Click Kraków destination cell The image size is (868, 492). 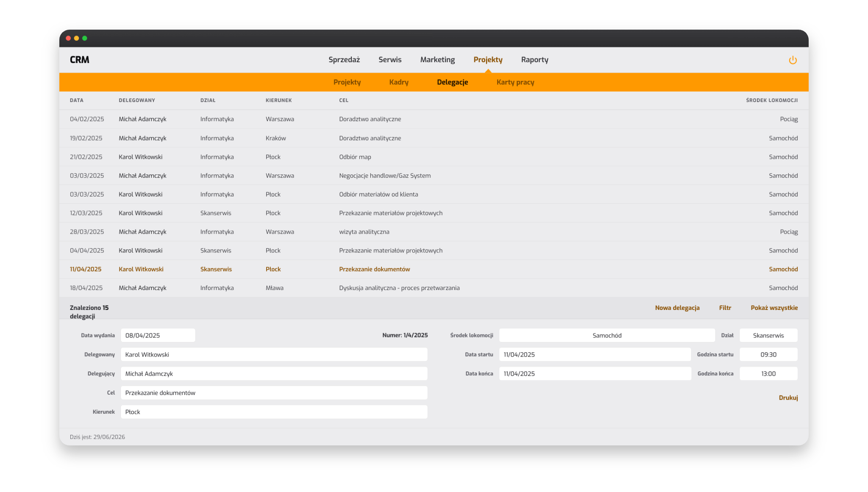coord(275,138)
